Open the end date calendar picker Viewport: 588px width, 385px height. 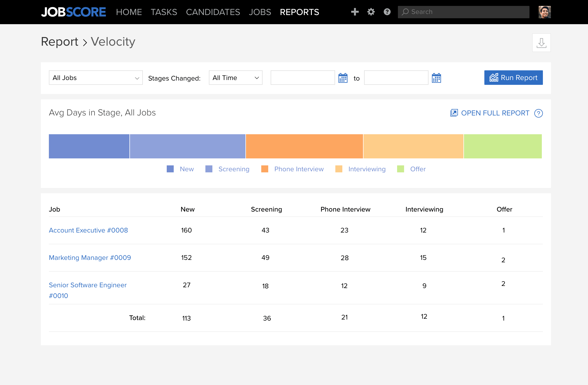tap(436, 78)
